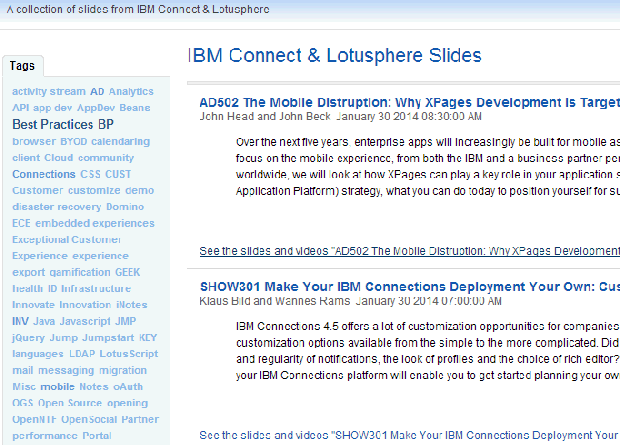Open the 'Open Source' tag
This screenshot has height=445, width=620.
click(x=70, y=403)
